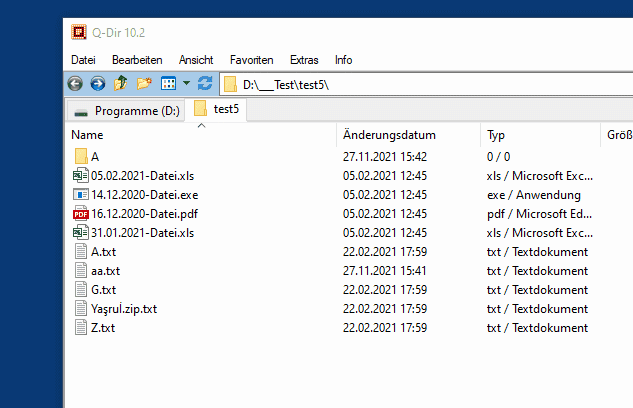This screenshot has width=633, height=408.
Task: Open the Favoriten menu
Action: [x=252, y=60]
